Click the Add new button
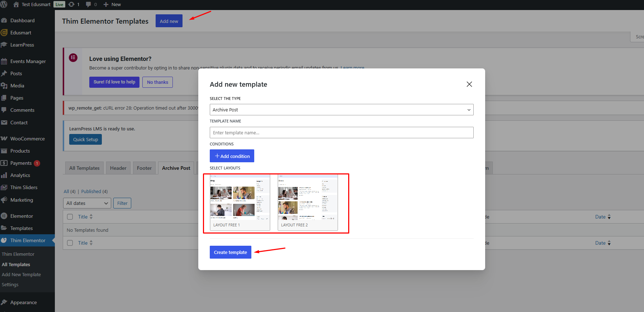 coord(169,21)
